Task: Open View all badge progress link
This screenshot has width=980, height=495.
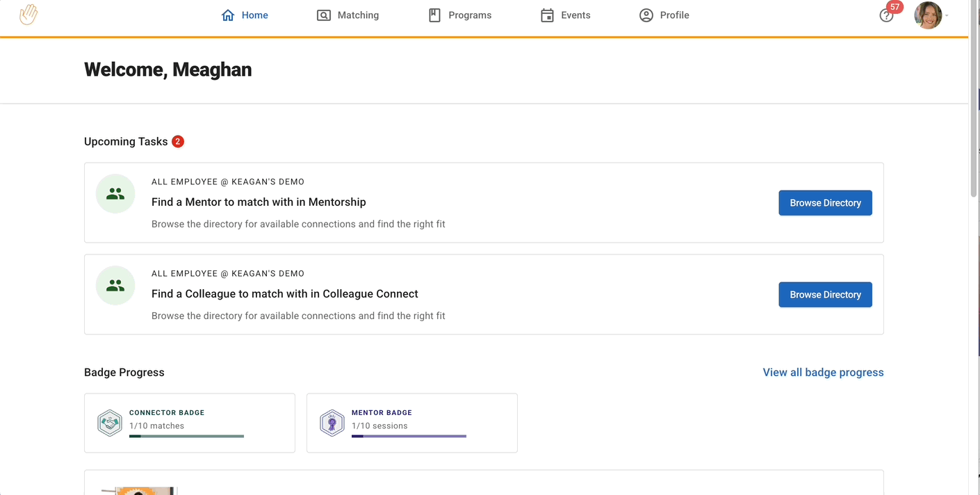Action: pyautogui.click(x=823, y=373)
